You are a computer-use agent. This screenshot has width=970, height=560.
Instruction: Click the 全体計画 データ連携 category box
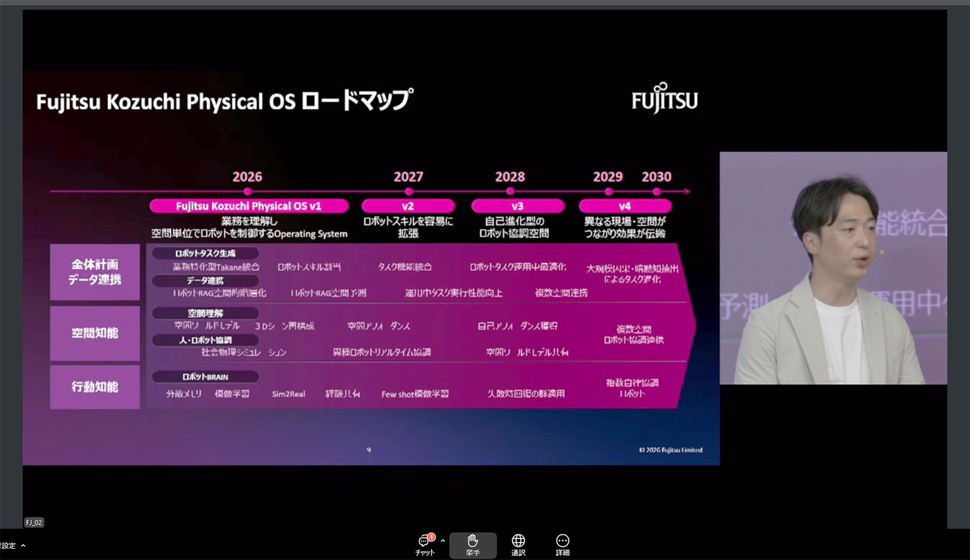[95, 272]
